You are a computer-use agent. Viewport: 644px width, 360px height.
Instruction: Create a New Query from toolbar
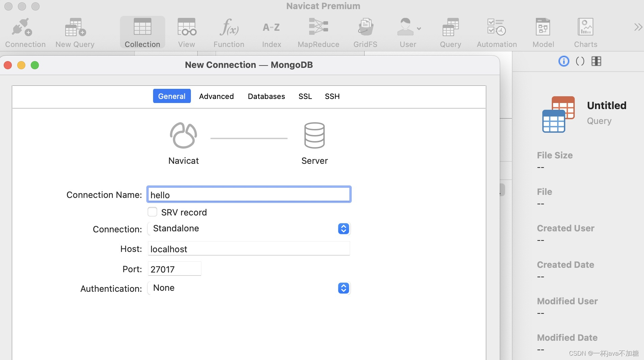75,33
